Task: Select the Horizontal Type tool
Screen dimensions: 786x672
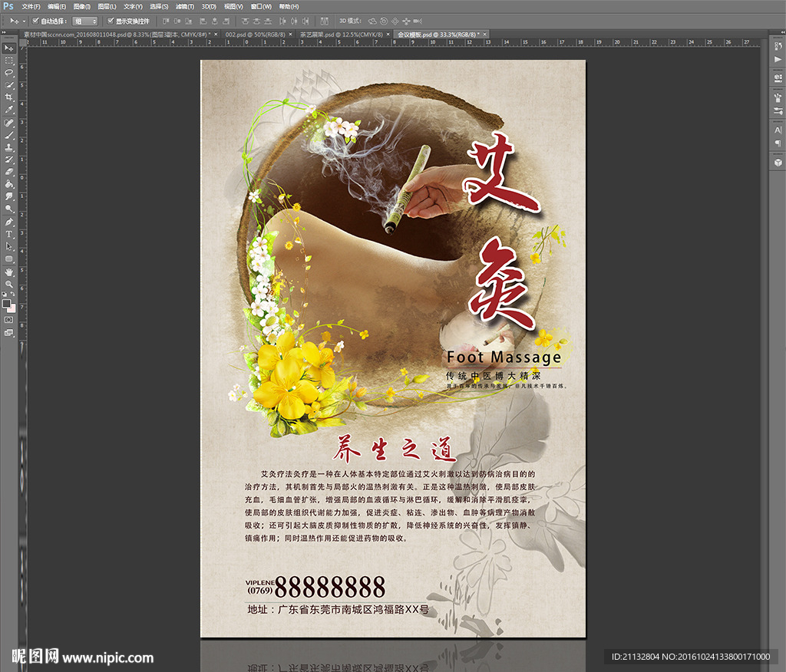Action: [x=9, y=234]
